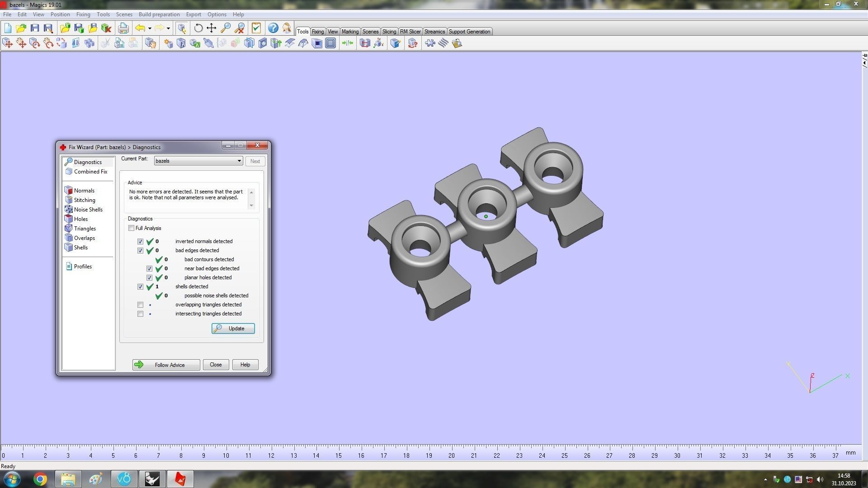Switch to the Fixing toolbar tab
Screen dimensions: 868x488
tap(318, 32)
